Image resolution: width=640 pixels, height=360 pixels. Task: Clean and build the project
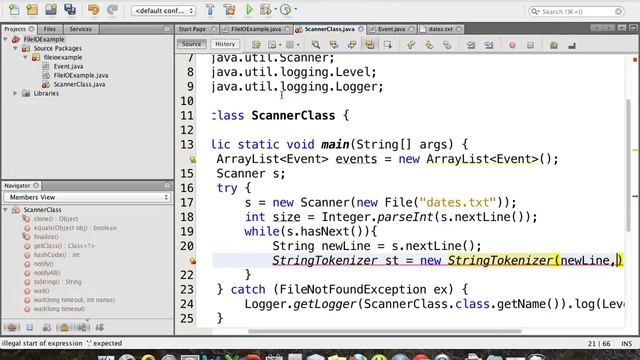[229, 9]
